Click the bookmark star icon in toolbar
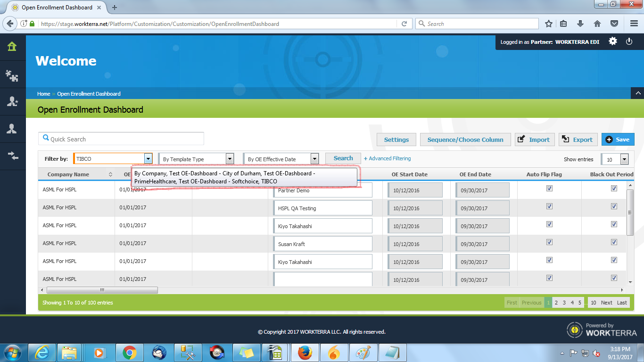Screen dimensions: 644x362 point(549,24)
